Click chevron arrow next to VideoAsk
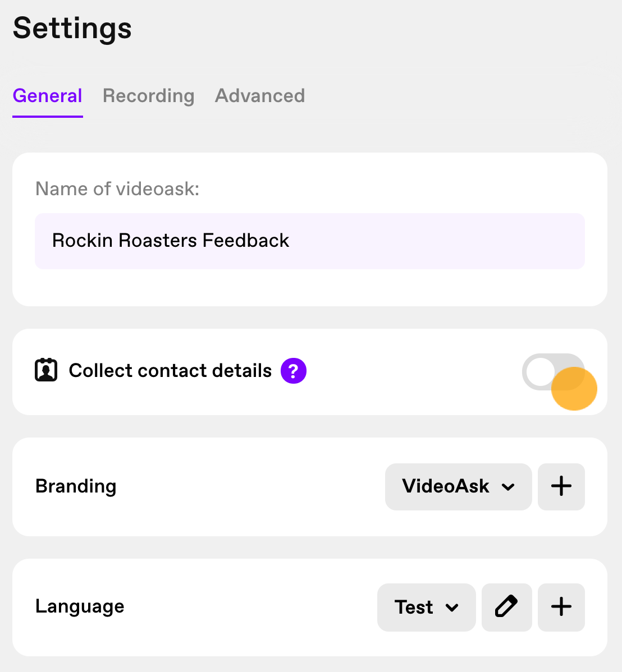The image size is (622, 672). 508,487
